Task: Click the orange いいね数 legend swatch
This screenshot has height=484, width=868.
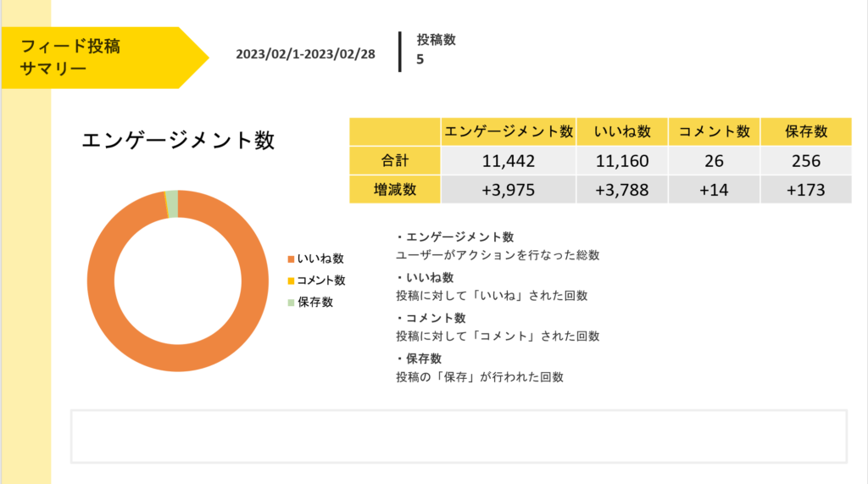Action: tap(292, 259)
